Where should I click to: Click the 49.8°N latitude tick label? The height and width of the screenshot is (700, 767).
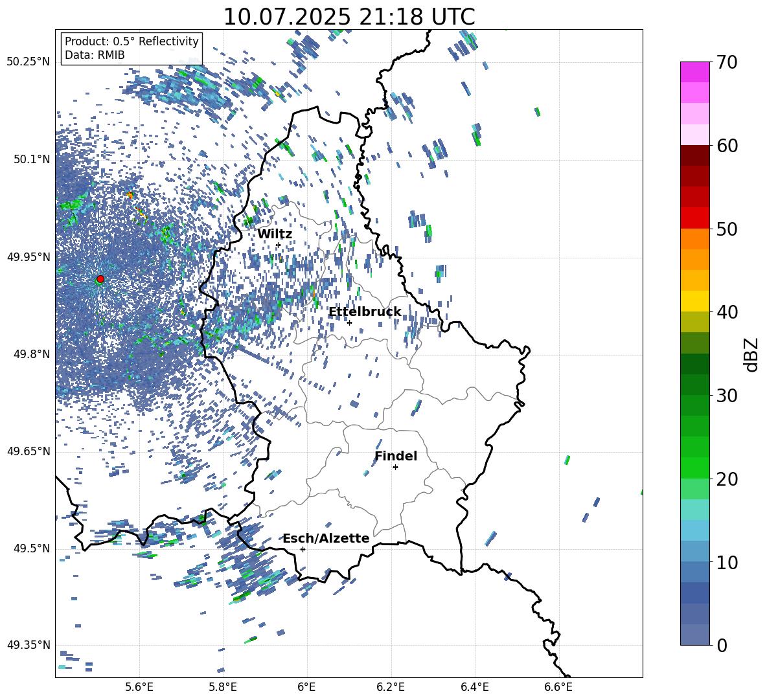point(31,354)
